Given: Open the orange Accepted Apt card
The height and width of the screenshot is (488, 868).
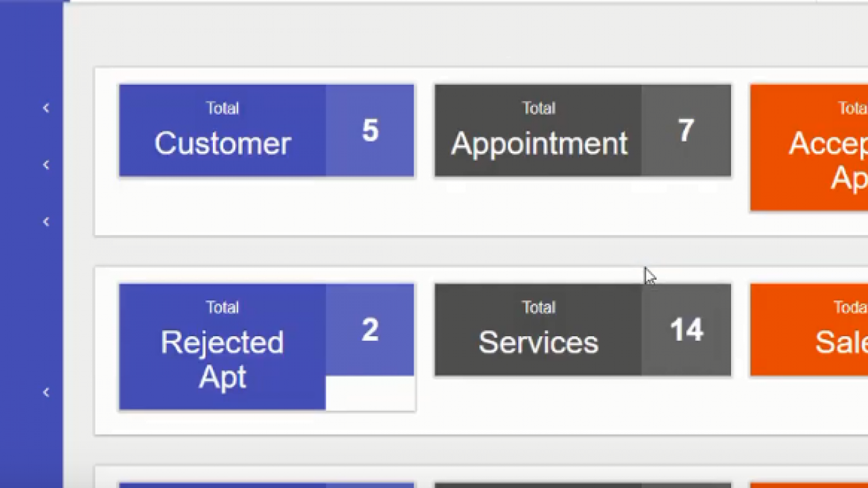Looking at the screenshot, I should pos(809,148).
